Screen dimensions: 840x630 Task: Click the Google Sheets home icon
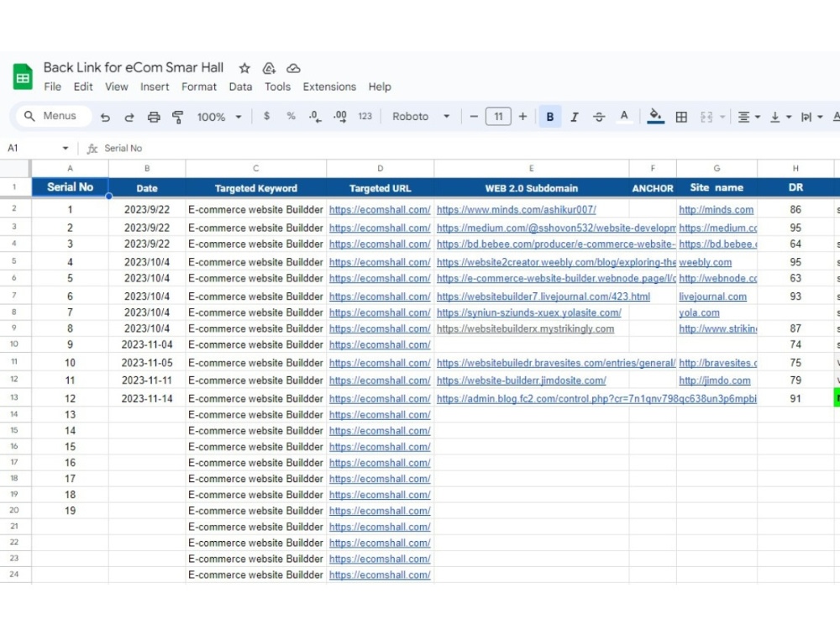tap(23, 76)
